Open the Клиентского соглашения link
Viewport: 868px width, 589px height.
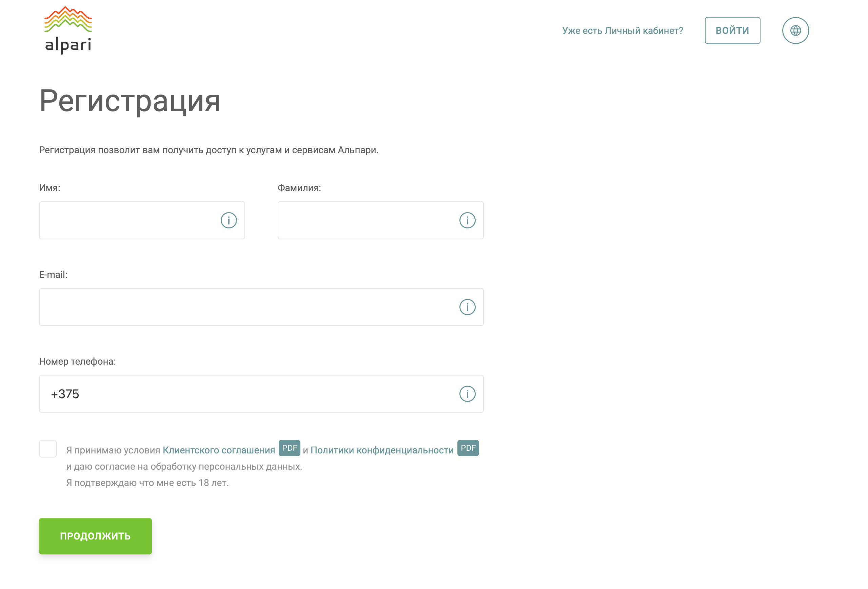point(219,450)
